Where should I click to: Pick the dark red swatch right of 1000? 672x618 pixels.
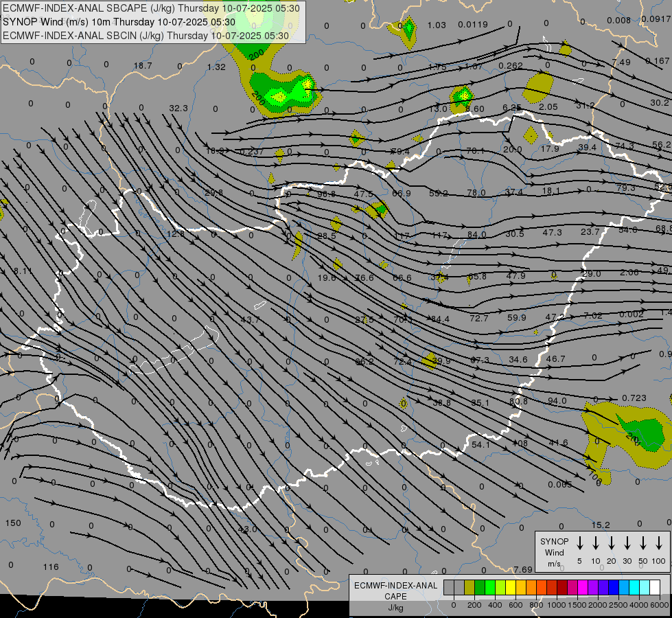[562, 588]
